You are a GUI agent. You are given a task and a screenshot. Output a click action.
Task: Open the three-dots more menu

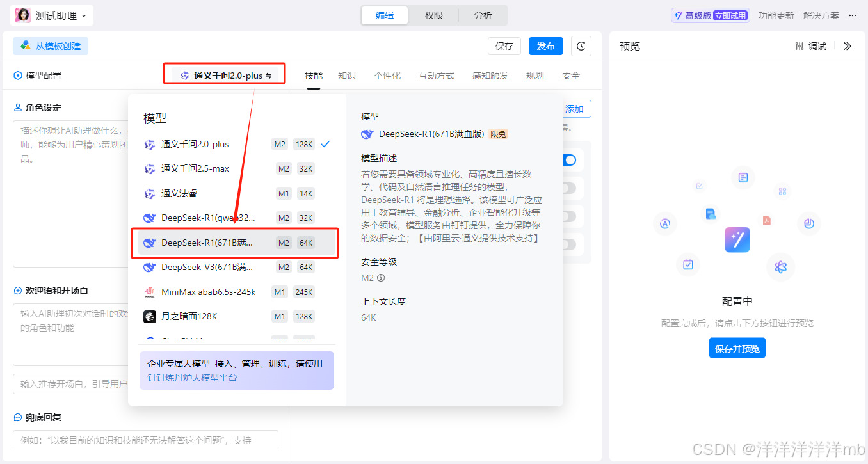pyautogui.click(x=852, y=15)
